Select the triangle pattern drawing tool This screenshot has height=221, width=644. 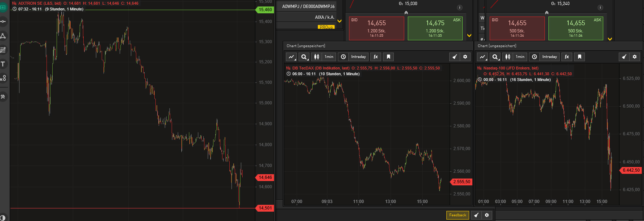(x=3, y=36)
